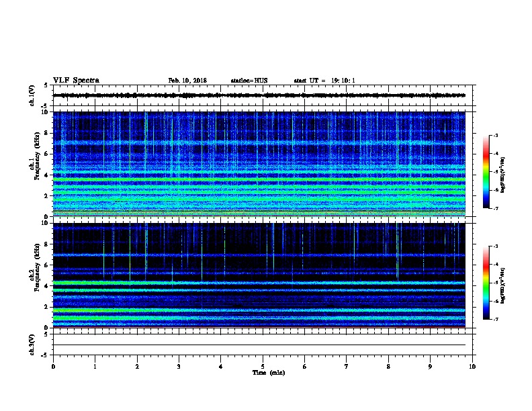Click the "2" tick on ch.2 frequency axis
The height and width of the screenshot is (411, 532).
46,307
